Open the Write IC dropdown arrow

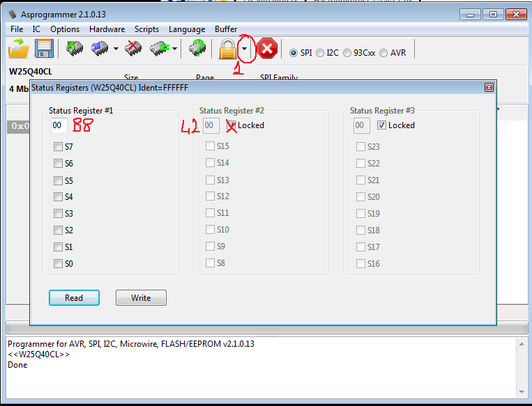[116, 49]
